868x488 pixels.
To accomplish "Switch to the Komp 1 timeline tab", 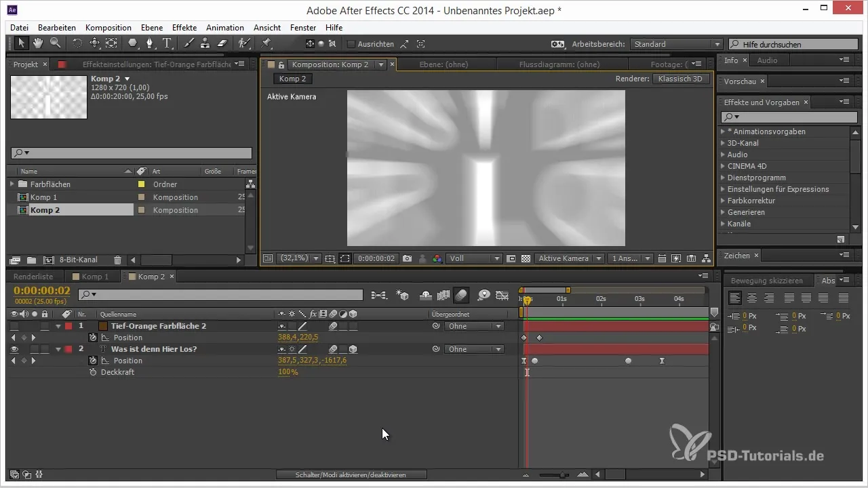I will [x=94, y=277].
